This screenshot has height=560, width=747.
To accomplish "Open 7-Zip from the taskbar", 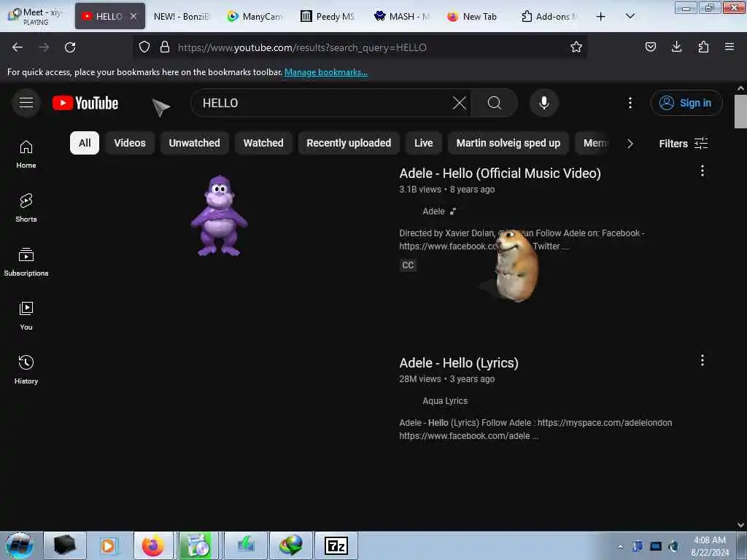I will [x=336, y=545].
